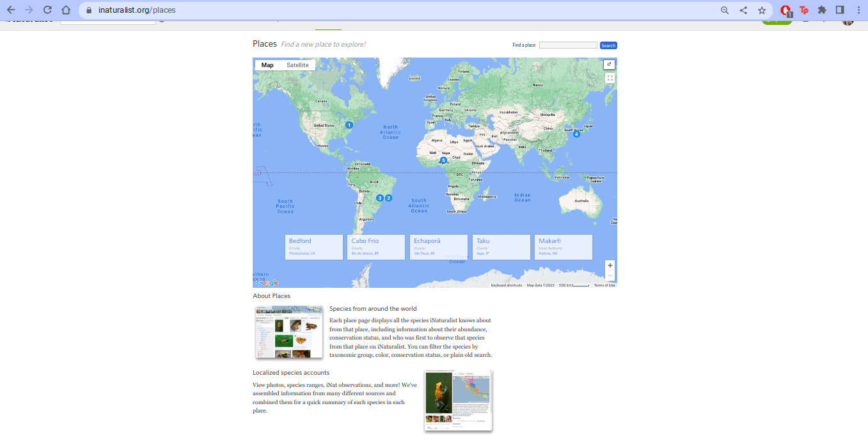868x440 pixels.
Task: Click the 'About Places' heading
Action: click(271, 296)
